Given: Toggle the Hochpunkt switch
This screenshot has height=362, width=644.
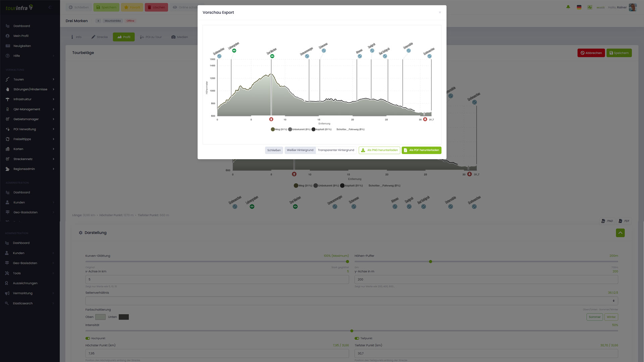Looking at the screenshot, I should point(88,338).
